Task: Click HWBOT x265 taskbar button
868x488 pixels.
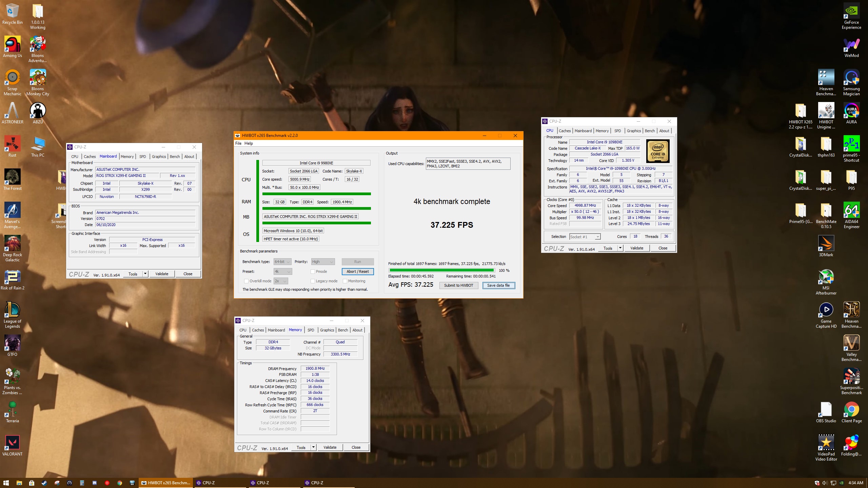Action: point(165,483)
